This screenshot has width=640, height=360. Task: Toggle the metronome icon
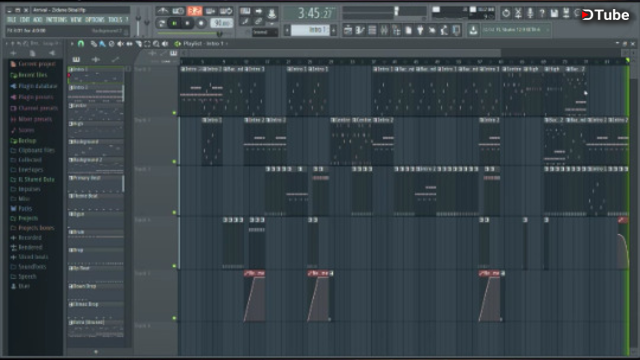163,11
